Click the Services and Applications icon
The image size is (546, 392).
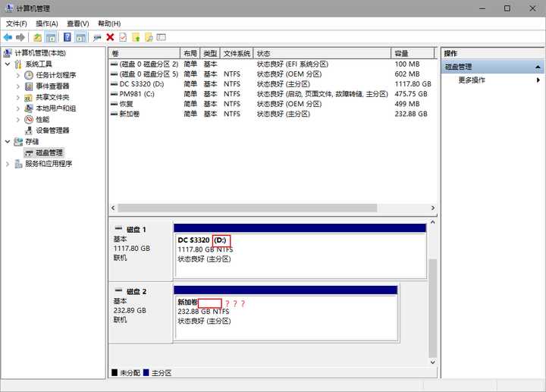pyautogui.click(x=18, y=164)
